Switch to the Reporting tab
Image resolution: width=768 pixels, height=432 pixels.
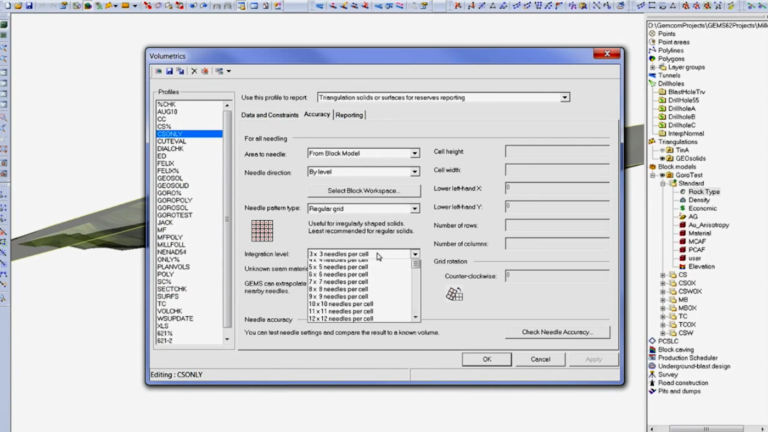pyautogui.click(x=349, y=115)
